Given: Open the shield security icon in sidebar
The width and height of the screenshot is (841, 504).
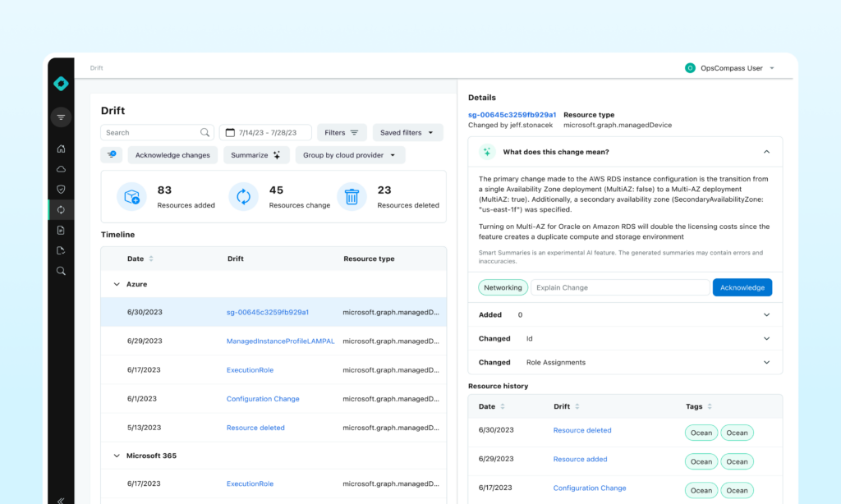Looking at the screenshot, I should click(x=61, y=190).
